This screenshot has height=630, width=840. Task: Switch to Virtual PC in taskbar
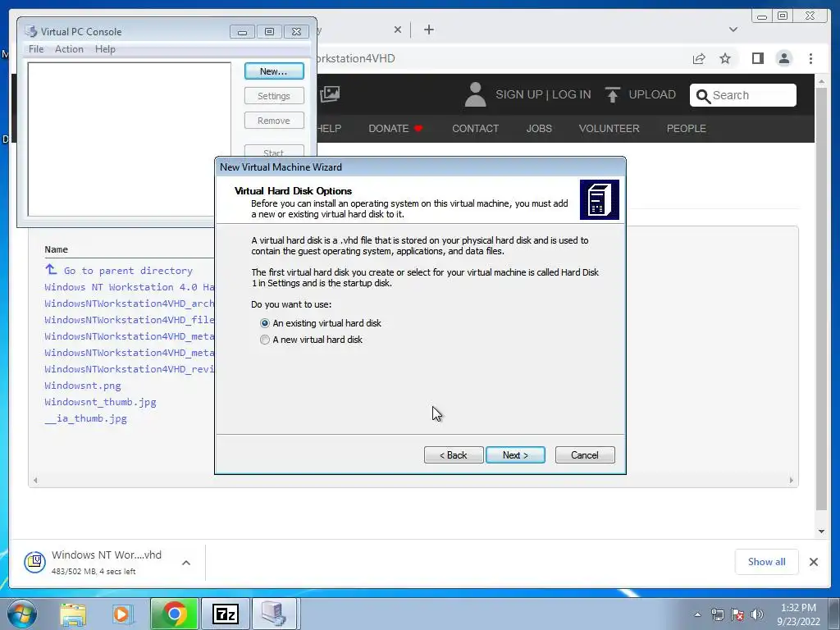pyautogui.click(x=274, y=614)
